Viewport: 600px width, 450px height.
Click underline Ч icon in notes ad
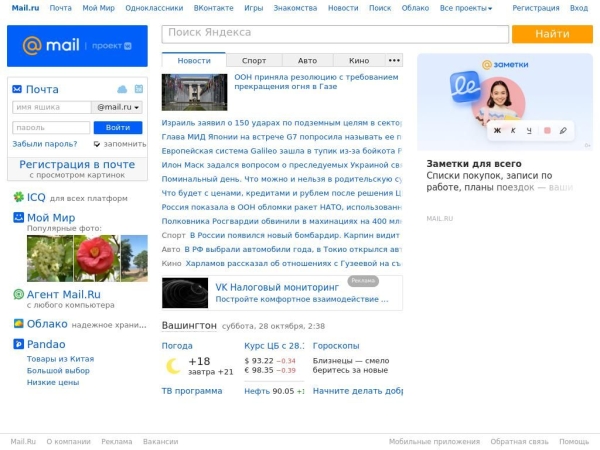[x=529, y=130]
